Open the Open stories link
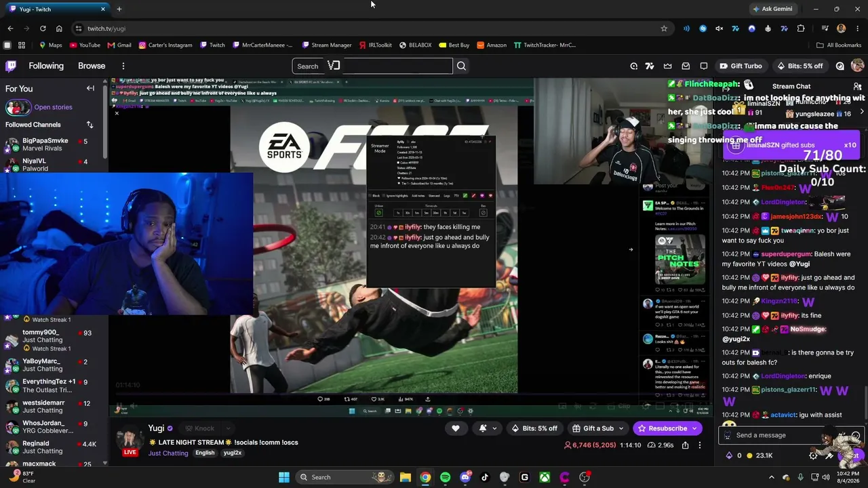Screen dimensions: 868x488 click(x=53, y=107)
